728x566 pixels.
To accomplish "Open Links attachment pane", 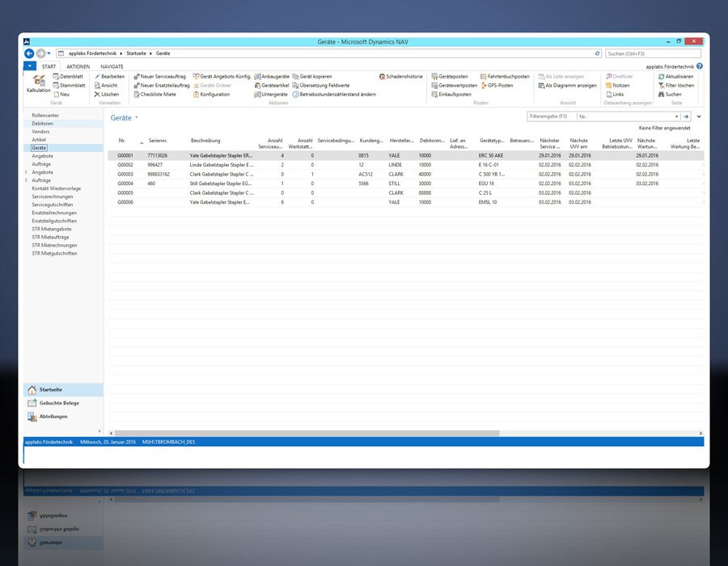I will [x=615, y=94].
